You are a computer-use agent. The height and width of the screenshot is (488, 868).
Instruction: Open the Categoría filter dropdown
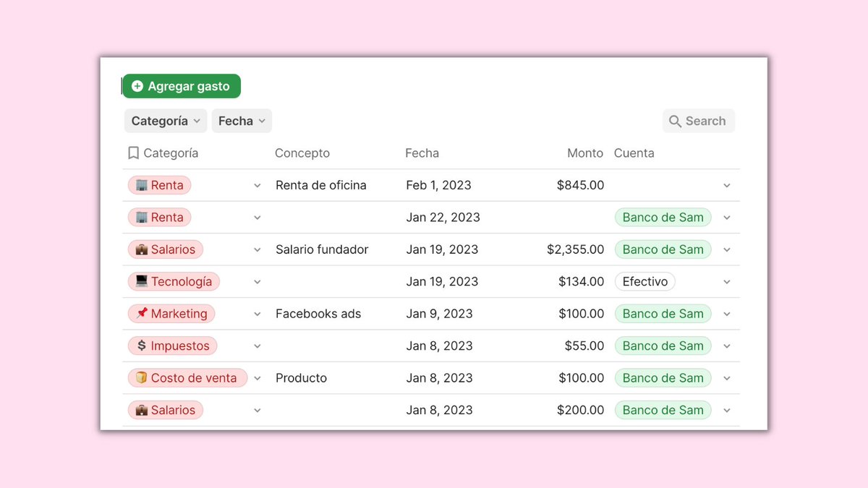(x=165, y=121)
